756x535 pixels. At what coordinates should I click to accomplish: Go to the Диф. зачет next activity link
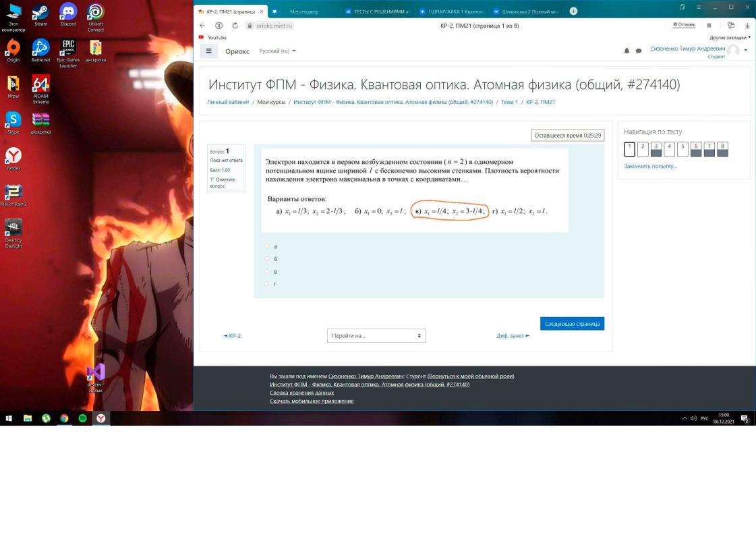click(513, 336)
